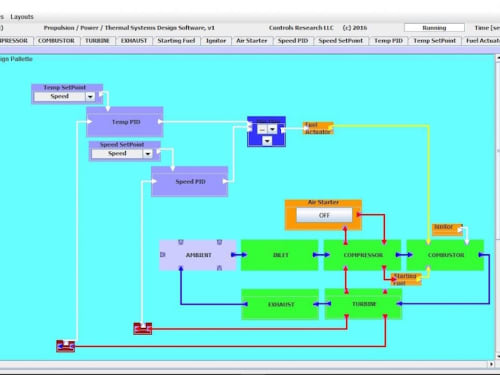This screenshot has width=500, height=375.
Task: Click the Speed SetPoint combo box field
Action: point(122,154)
